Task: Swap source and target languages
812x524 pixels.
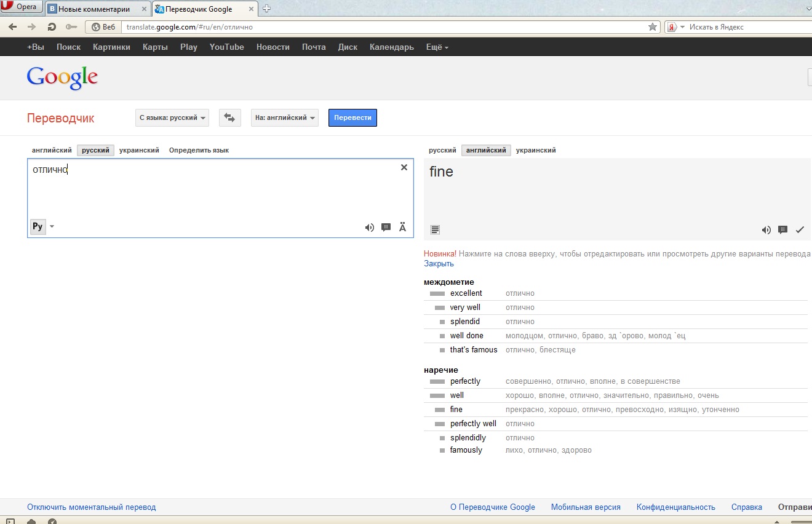Action: pyautogui.click(x=230, y=117)
